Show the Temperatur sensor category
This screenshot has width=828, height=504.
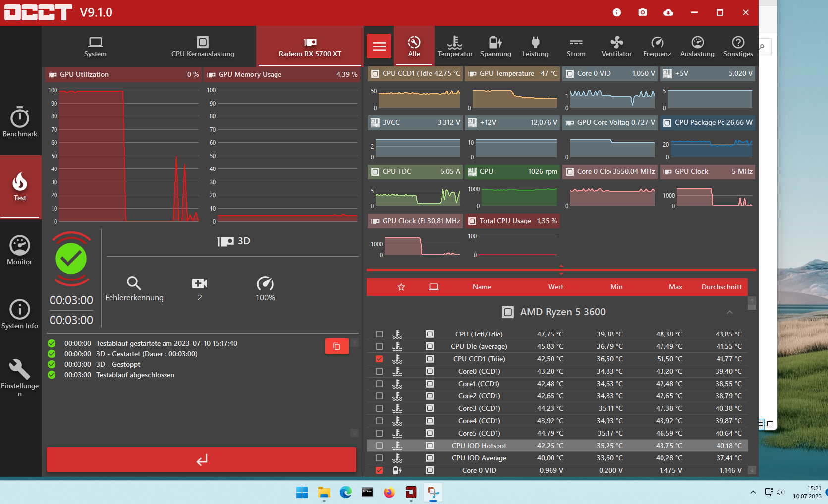coord(455,47)
